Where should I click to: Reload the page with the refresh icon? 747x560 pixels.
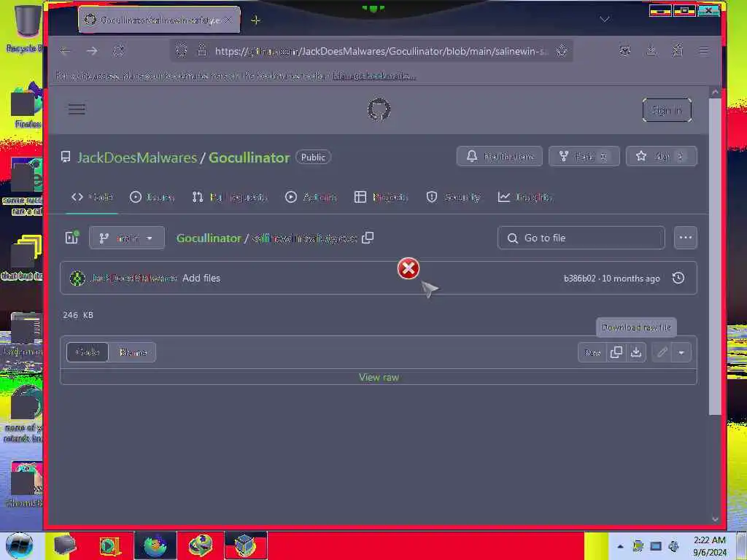click(x=118, y=51)
